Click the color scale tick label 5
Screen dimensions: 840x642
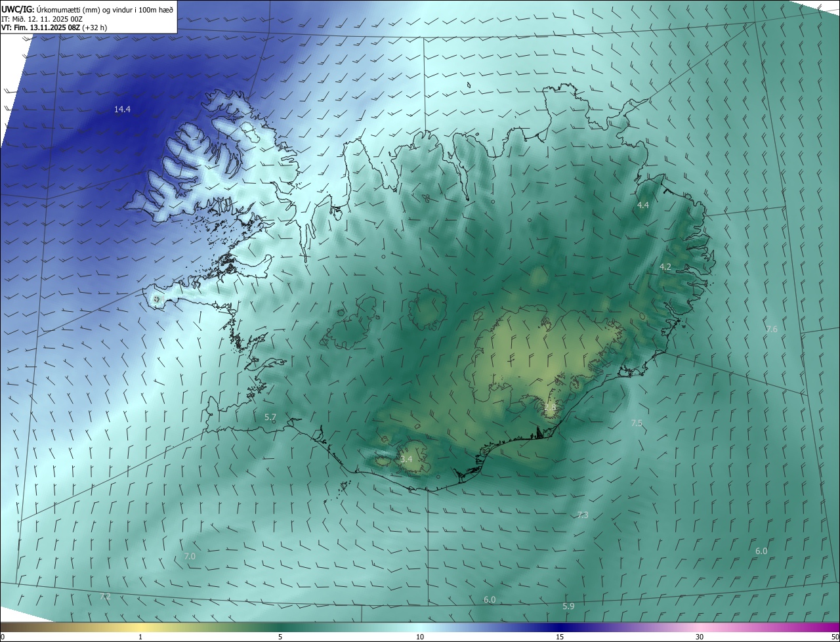pyautogui.click(x=280, y=637)
